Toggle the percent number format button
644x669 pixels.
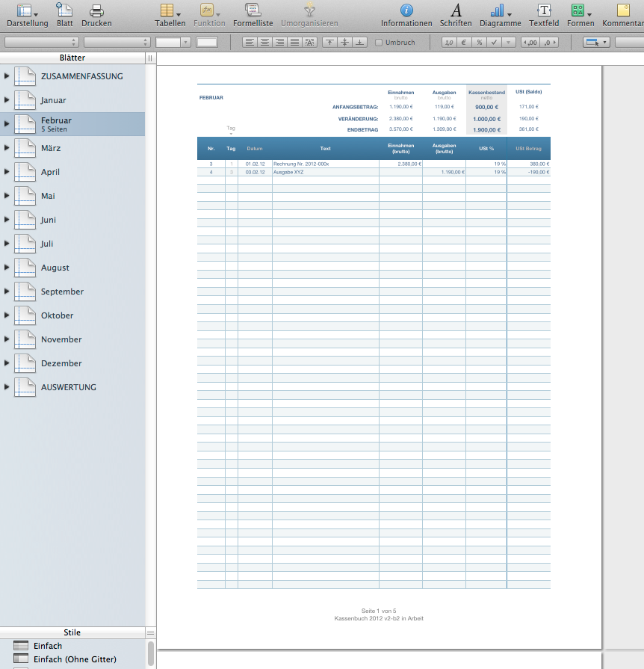click(480, 43)
